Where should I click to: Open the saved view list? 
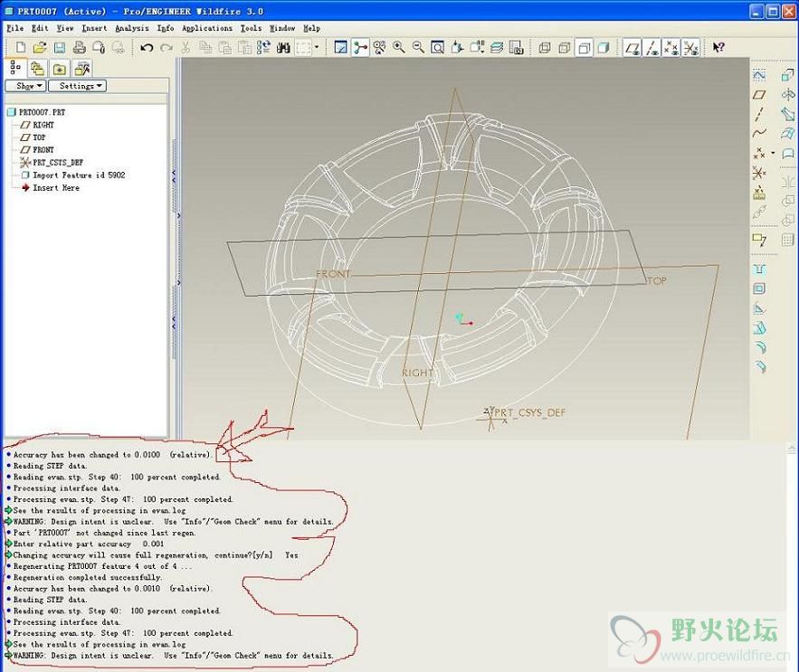(x=477, y=47)
